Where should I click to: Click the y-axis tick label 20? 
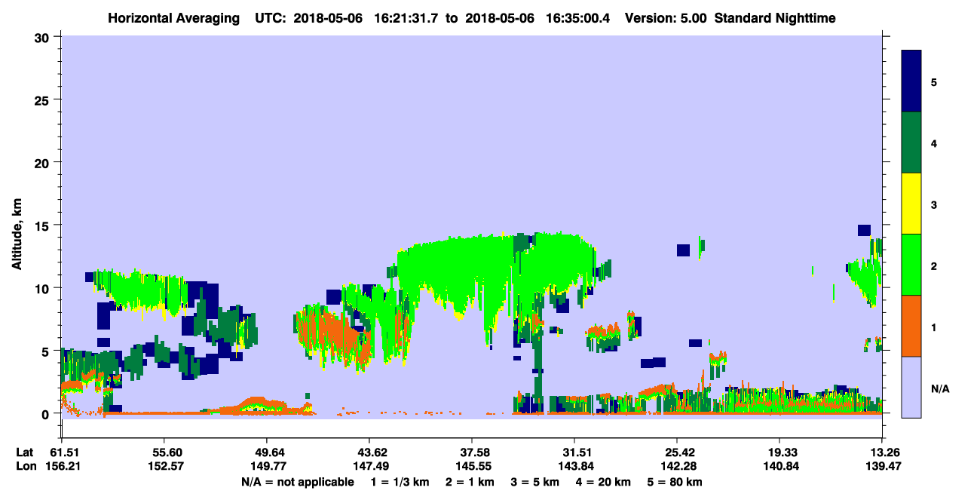44,162
